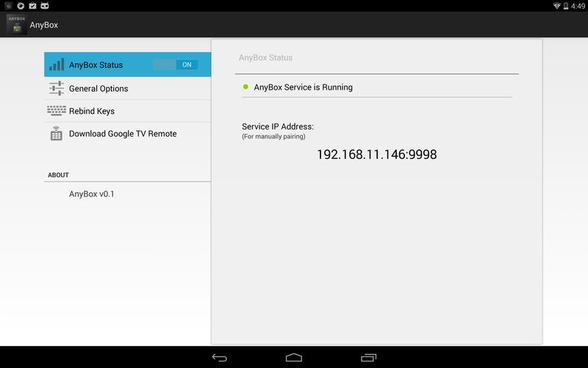Tap the checkmark task notification icon

point(32,6)
